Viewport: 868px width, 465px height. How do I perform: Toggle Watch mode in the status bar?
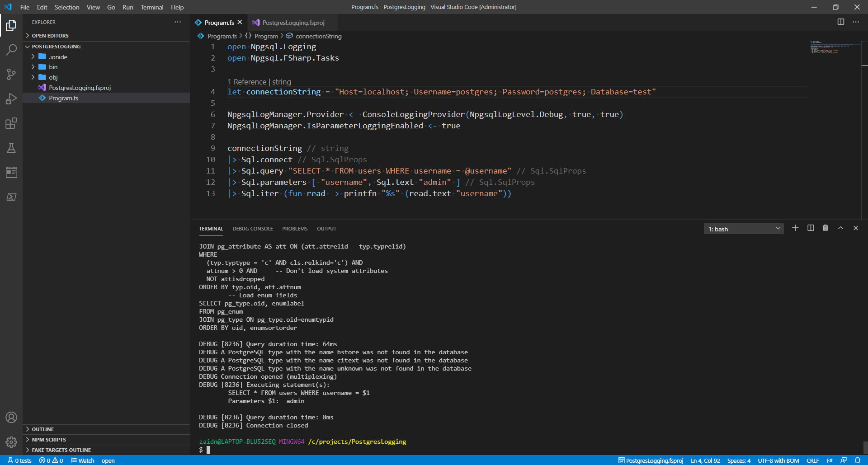(x=82, y=460)
